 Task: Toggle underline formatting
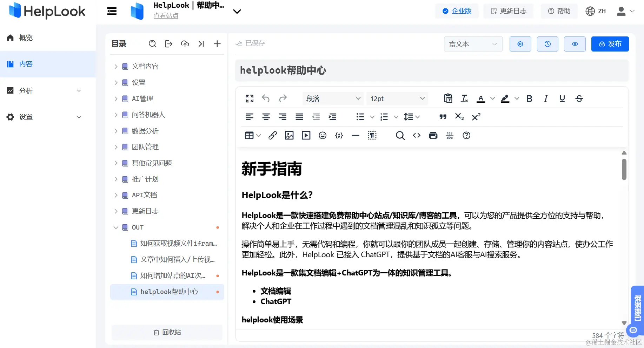tap(562, 99)
